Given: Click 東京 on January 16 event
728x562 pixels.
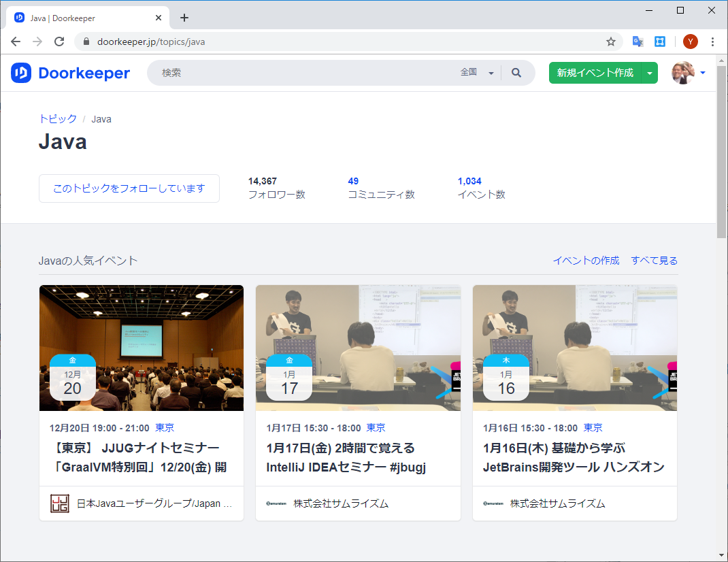Looking at the screenshot, I should pos(593,428).
